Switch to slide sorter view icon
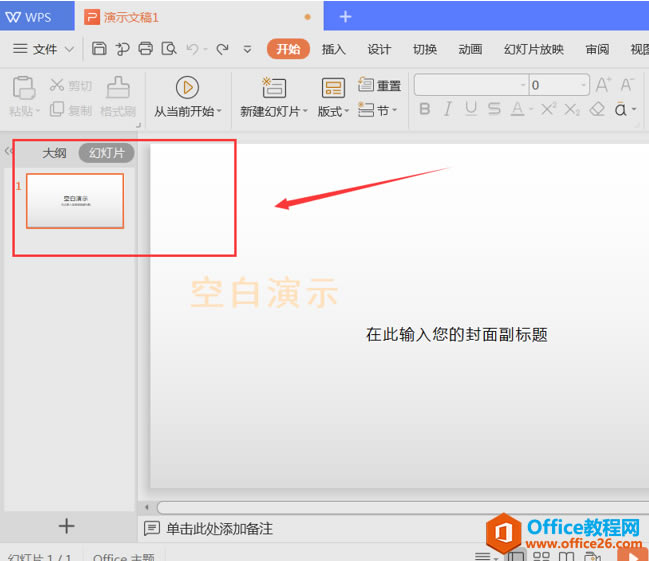Viewport: 649px width, 561px height. point(541,556)
